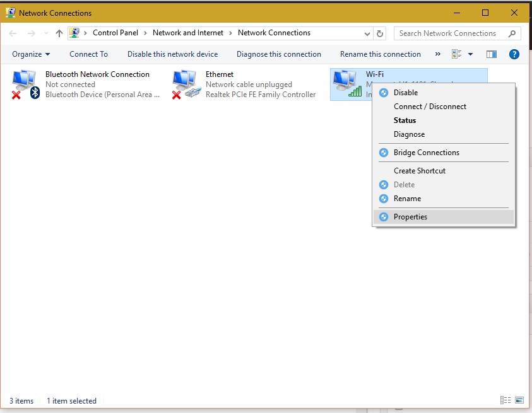Click Status in the context menu
The height and width of the screenshot is (413, 532).
[405, 120]
